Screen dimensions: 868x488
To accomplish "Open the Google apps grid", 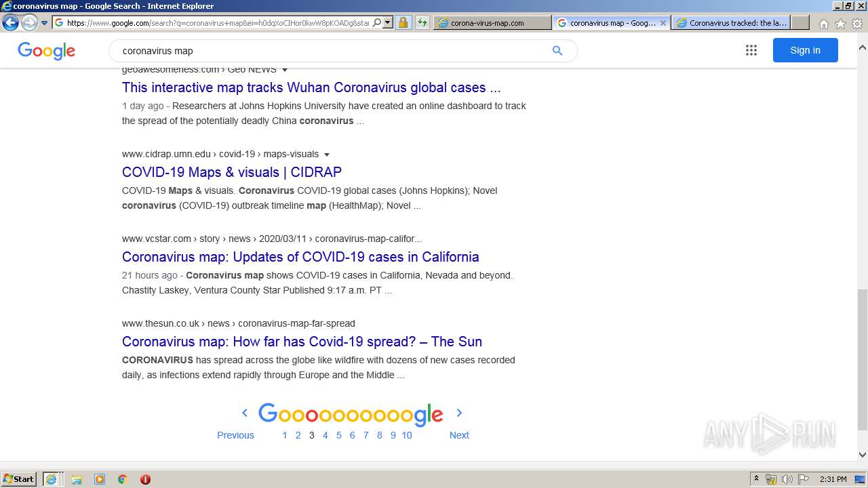I will (751, 50).
